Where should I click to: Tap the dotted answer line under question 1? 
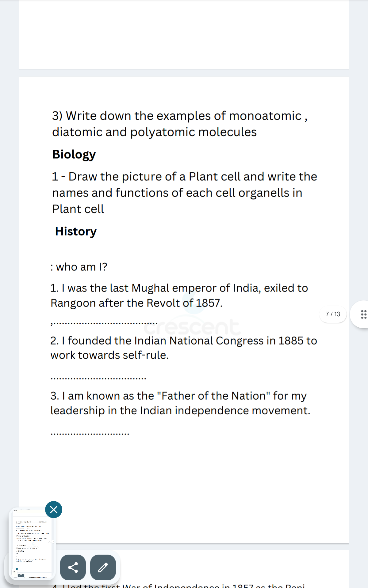point(104,323)
